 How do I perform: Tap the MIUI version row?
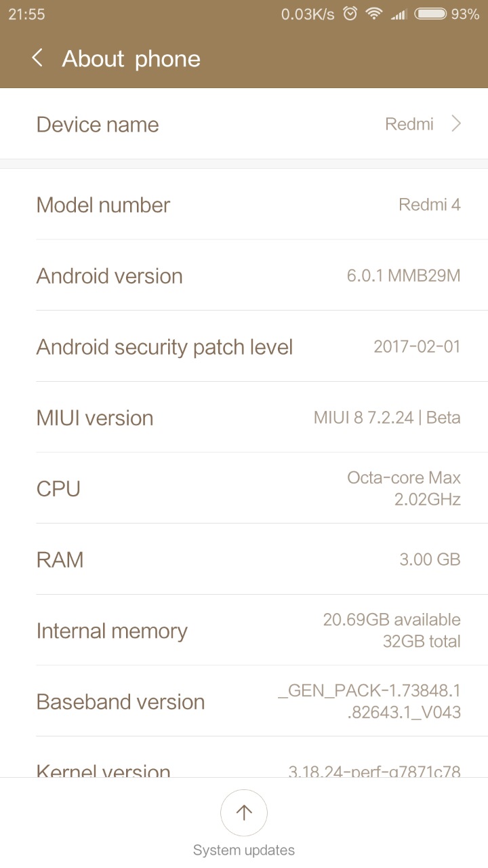(x=244, y=418)
